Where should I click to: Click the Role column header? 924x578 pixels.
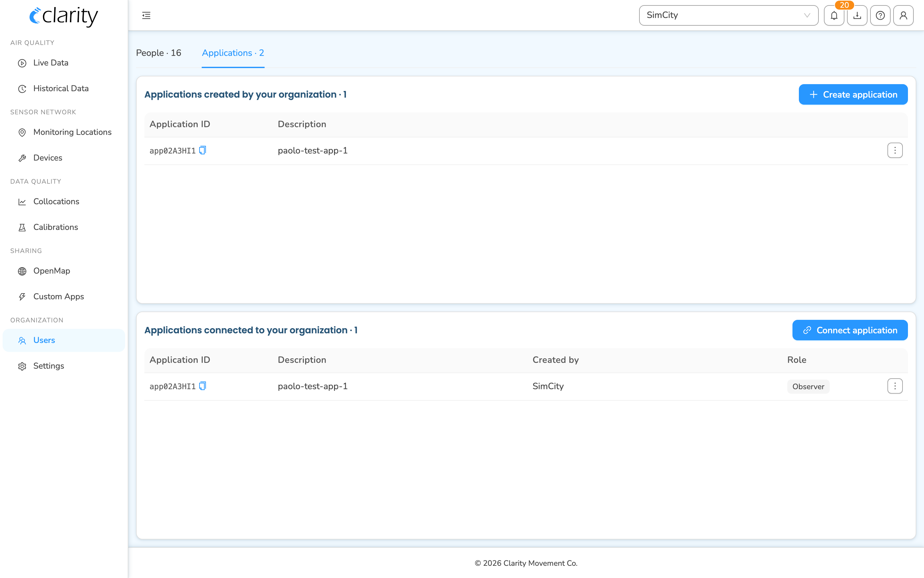click(x=797, y=360)
